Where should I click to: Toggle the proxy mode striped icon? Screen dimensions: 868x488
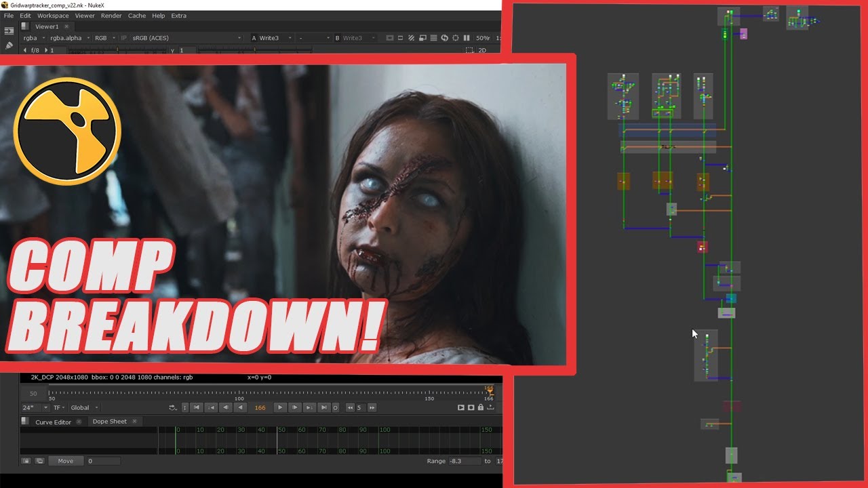coord(411,38)
